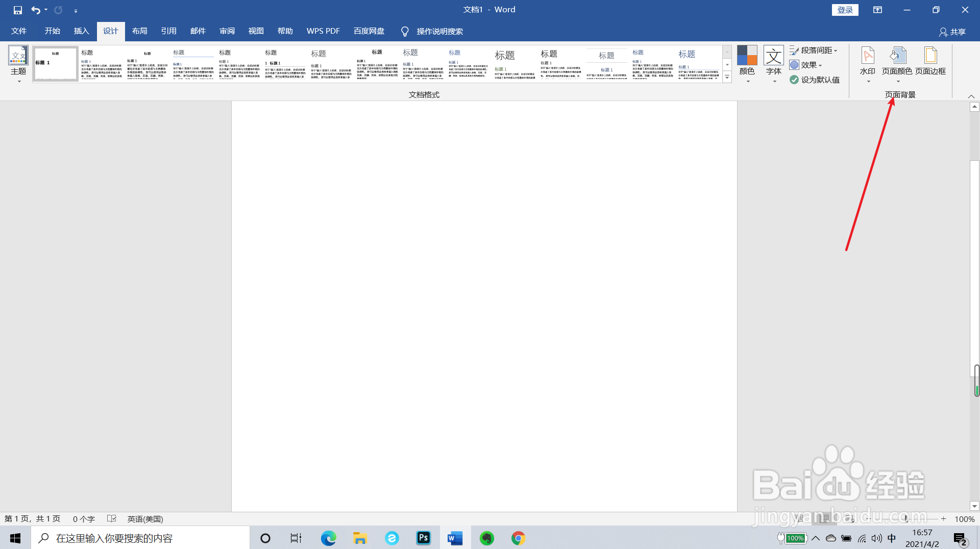Open the Undo history dropdown arrow
Viewport: 980px width, 549px height.
pos(46,10)
